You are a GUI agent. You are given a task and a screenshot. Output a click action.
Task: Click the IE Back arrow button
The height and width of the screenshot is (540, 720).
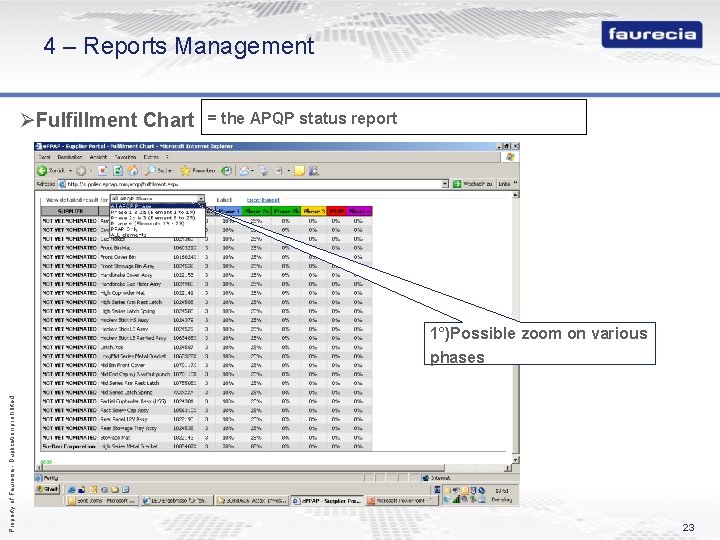(x=42, y=171)
